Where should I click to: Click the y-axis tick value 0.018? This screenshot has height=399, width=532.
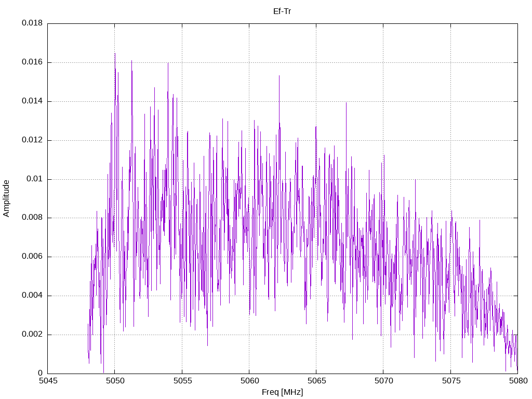pyautogui.click(x=32, y=23)
